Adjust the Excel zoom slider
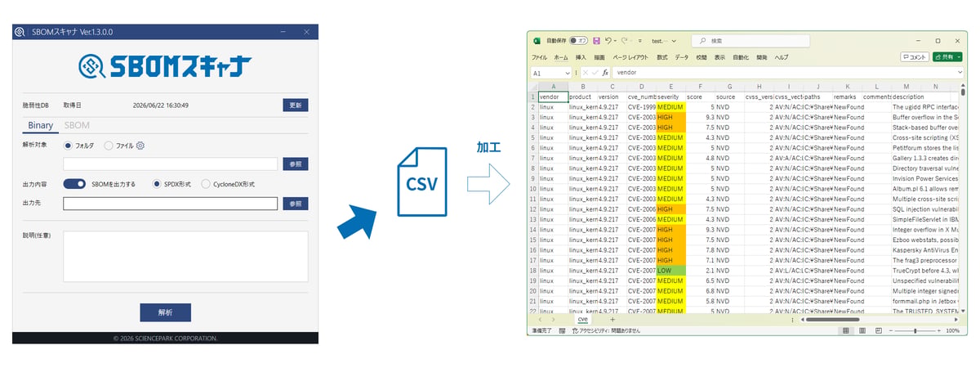Screen dimensions: 980x368 [916, 330]
